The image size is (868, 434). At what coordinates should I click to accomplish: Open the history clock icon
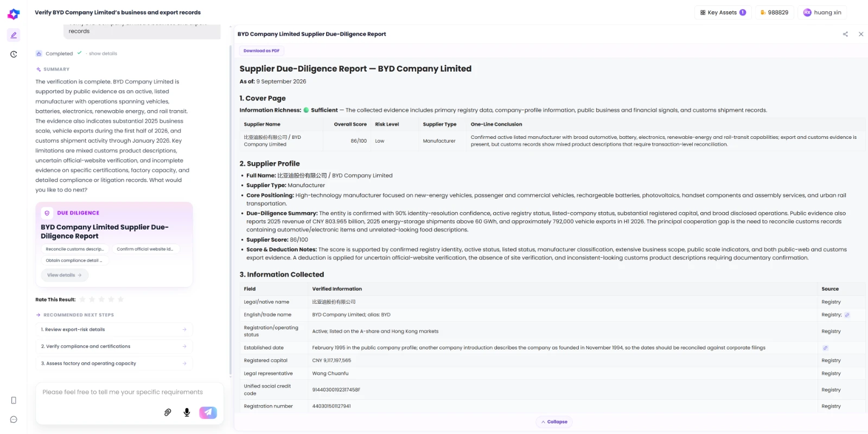(x=14, y=54)
